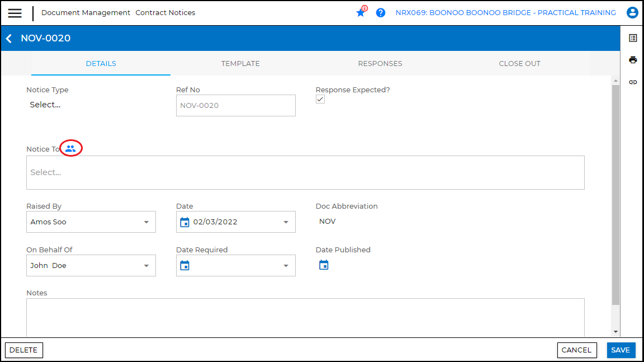Click the print icon in right sidebar
The height and width of the screenshot is (362, 644).
tap(633, 60)
